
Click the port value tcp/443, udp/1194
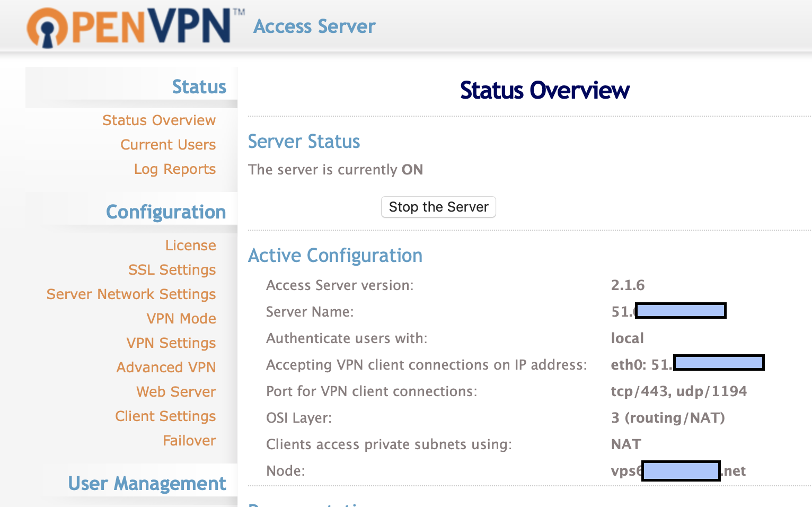(x=679, y=391)
